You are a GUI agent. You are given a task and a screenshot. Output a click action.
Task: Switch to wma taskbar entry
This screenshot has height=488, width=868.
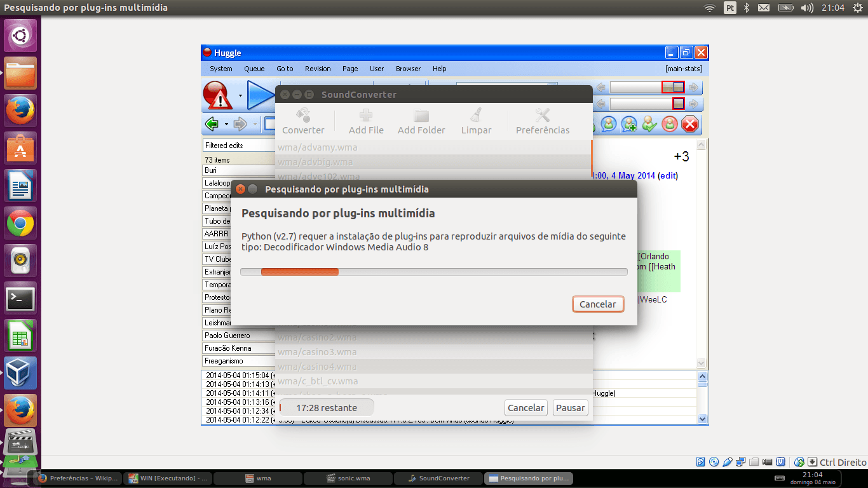[257, 478]
